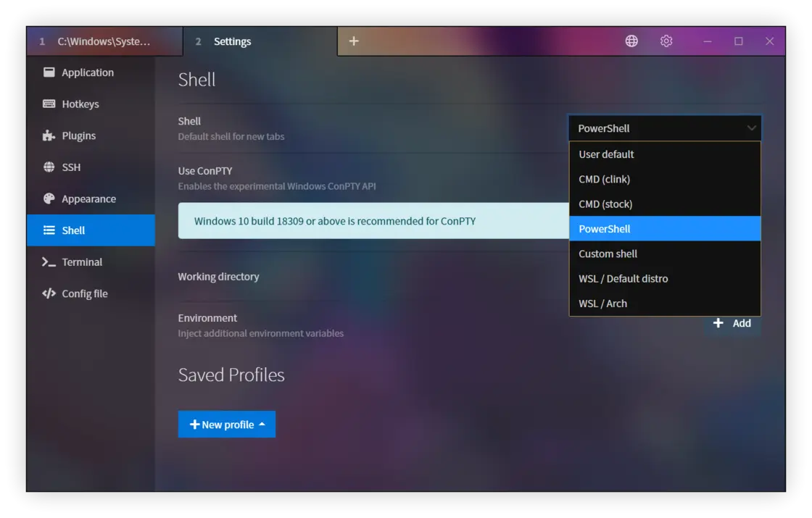Viewport: 812px width, 518px height.
Task: Select the Shell sidebar item
Action: (x=91, y=230)
